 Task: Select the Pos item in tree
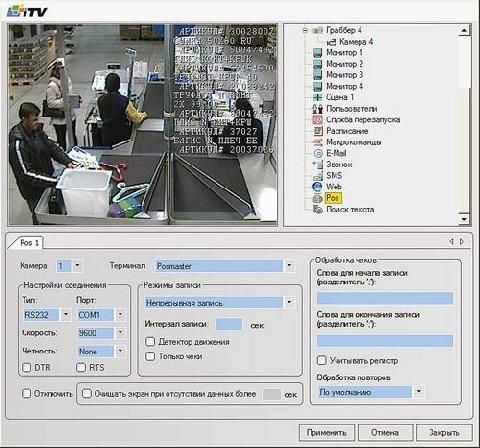click(x=332, y=198)
